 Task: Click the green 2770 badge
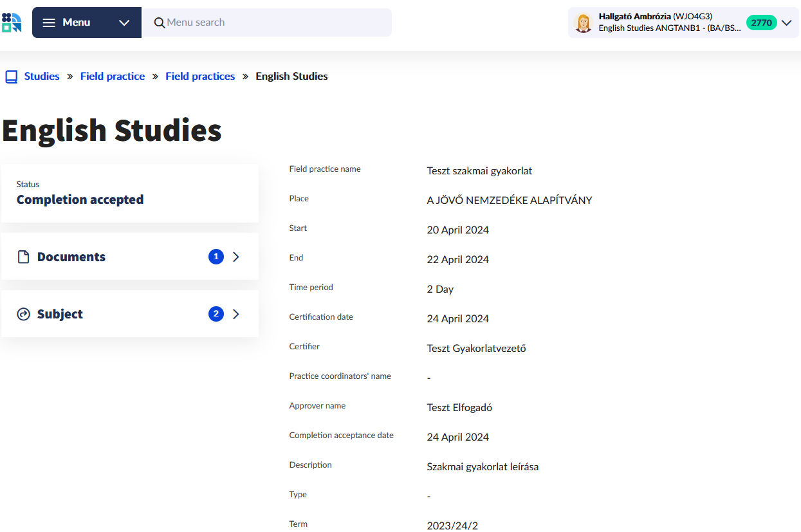pos(761,23)
